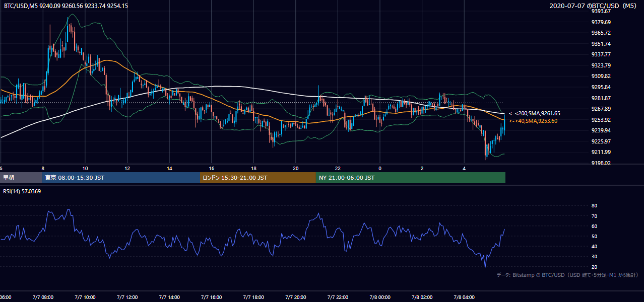Click the BTC/USD,M5 header price readout
Viewport: 644px width, 302px height.
point(66,6)
